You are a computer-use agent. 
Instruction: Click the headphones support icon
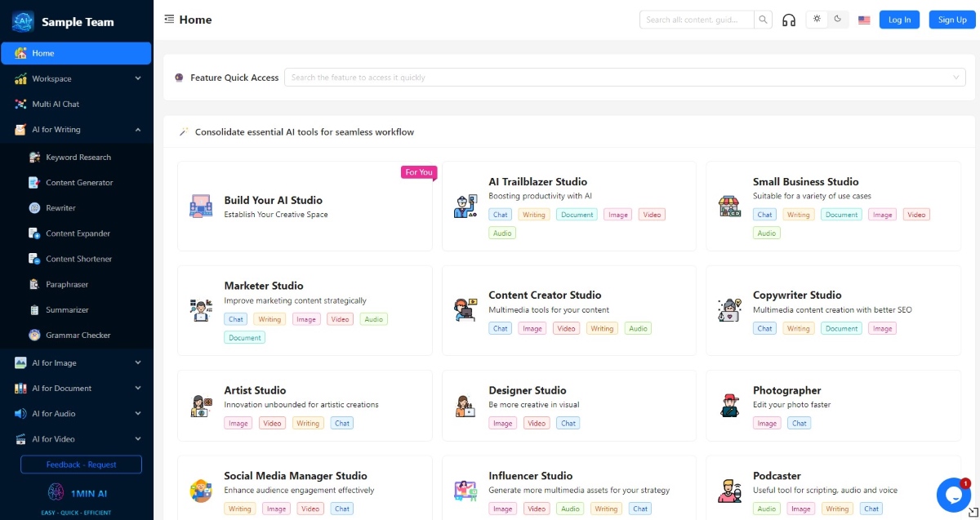(x=789, y=20)
